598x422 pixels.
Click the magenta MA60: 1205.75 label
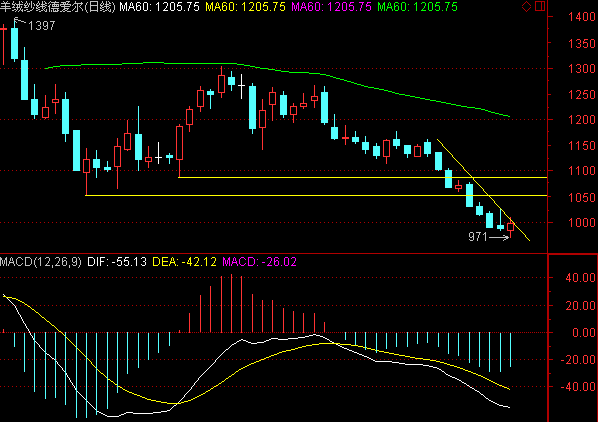[x=331, y=6]
